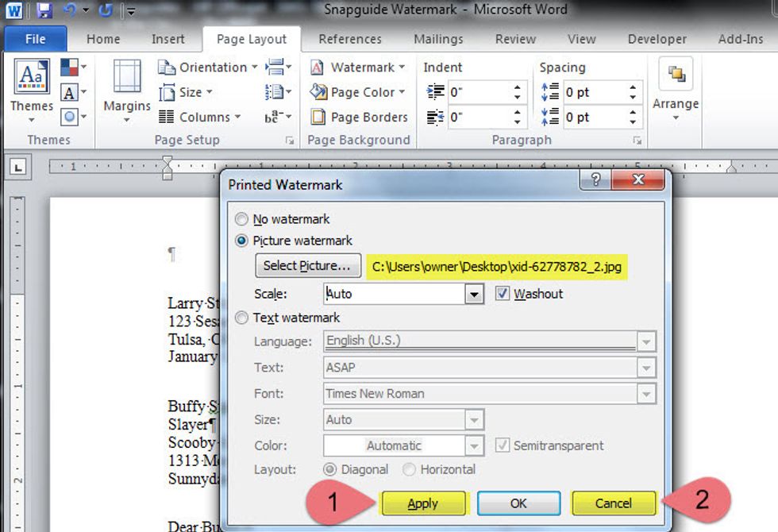Viewport: 778px width, 532px height.
Task: Open the File tab
Action: pyautogui.click(x=35, y=39)
